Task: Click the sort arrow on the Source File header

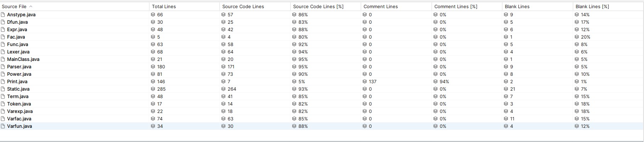Action: click(x=31, y=6)
